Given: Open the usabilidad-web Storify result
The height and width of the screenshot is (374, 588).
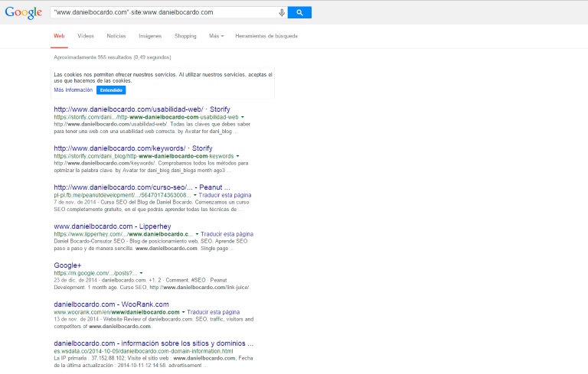Looking at the screenshot, I should (x=142, y=109).
